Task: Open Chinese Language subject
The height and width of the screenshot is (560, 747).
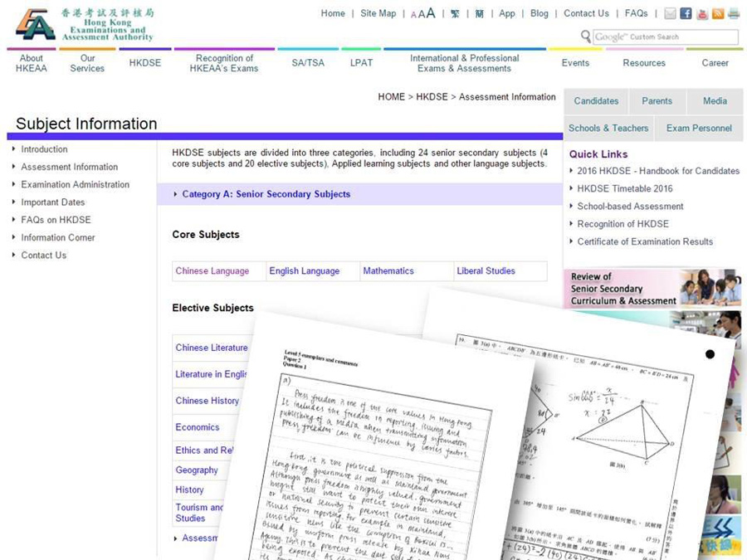Action: click(212, 271)
